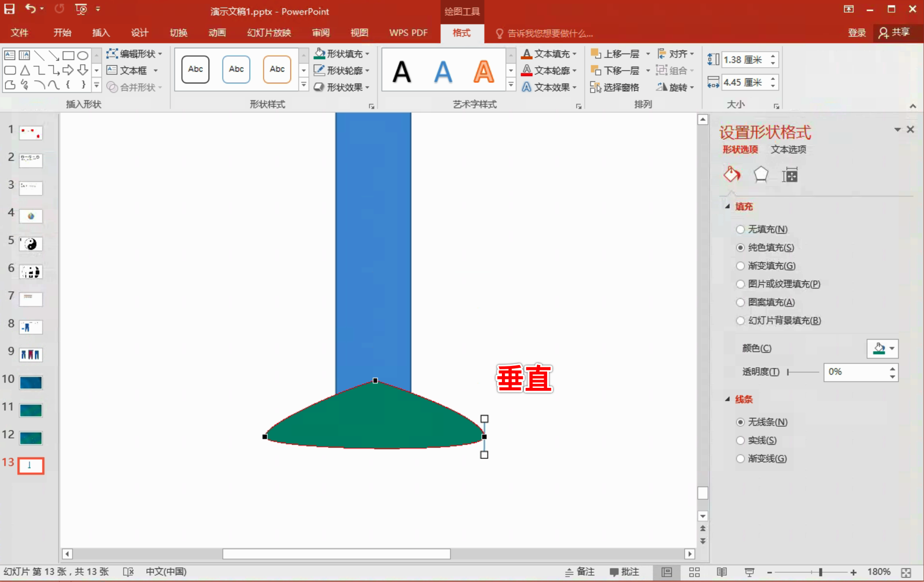Viewport: 924px width, 582px height.
Task: Choose the Right Arrow shape
Action: click(x=68, y=70)
